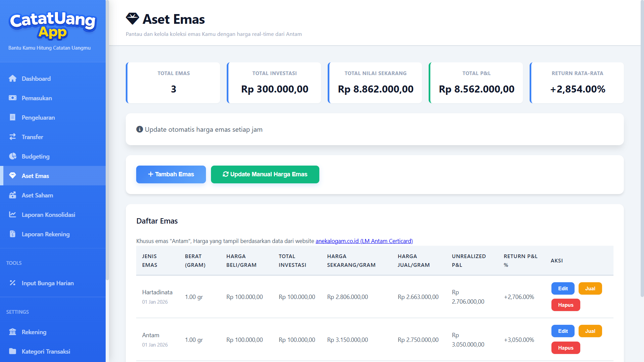Open Laporan Rekening menu item
The width and height of the screenshot is (644, 362).
pos(46,234)
